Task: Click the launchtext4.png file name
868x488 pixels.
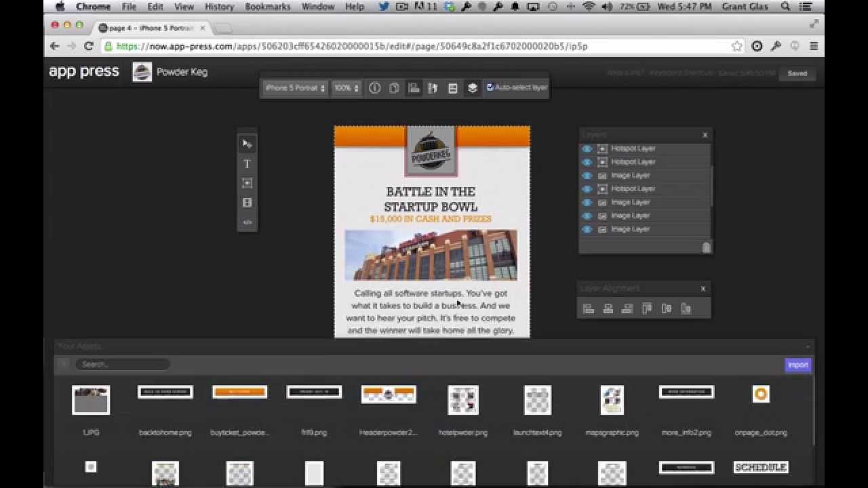Action: (x=538, y=432)
